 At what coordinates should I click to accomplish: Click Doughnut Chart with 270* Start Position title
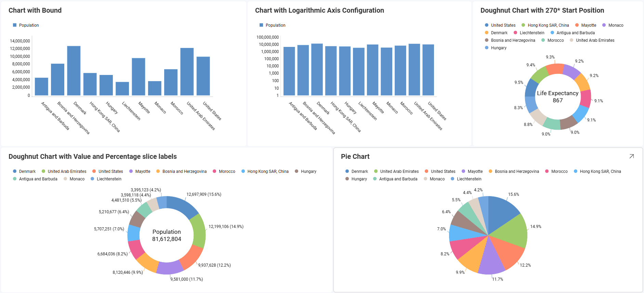coord(542,10)
